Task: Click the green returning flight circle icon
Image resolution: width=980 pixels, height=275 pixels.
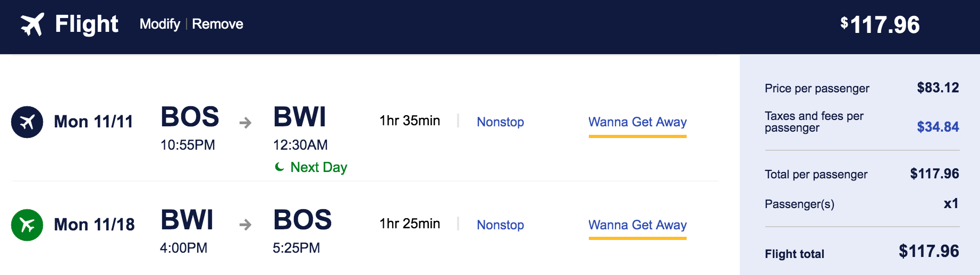Action: coord(27,225)
